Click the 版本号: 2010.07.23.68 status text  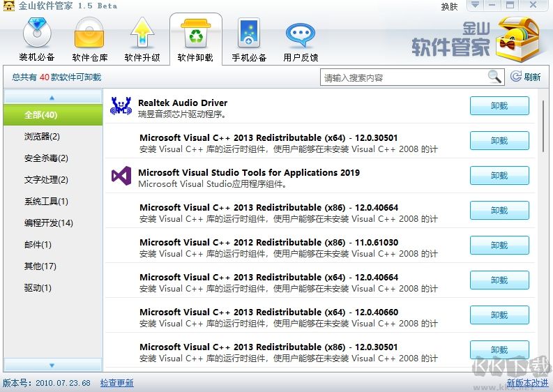click(47, 383)
